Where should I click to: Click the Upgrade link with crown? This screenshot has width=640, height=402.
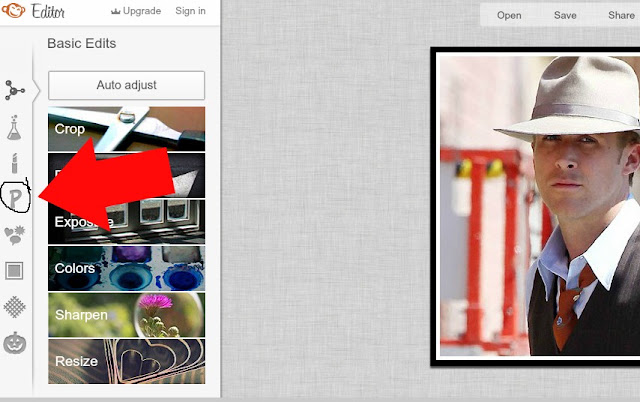136,11
